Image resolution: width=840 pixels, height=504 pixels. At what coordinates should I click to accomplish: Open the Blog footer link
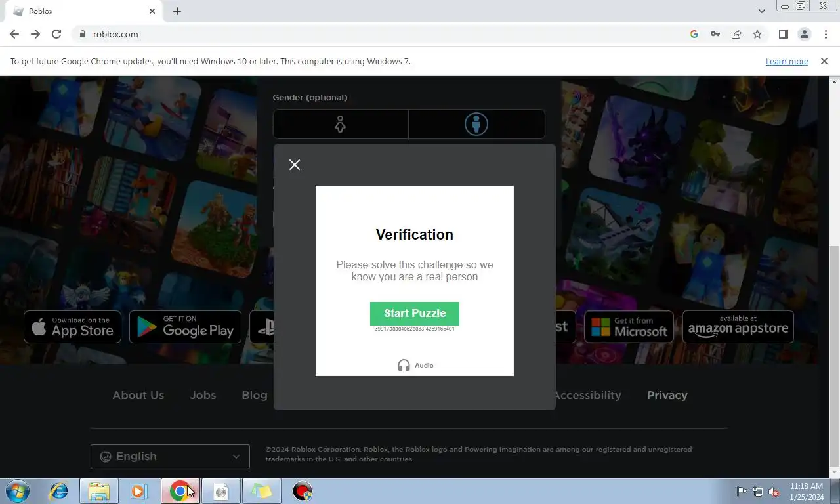point(255,395)
